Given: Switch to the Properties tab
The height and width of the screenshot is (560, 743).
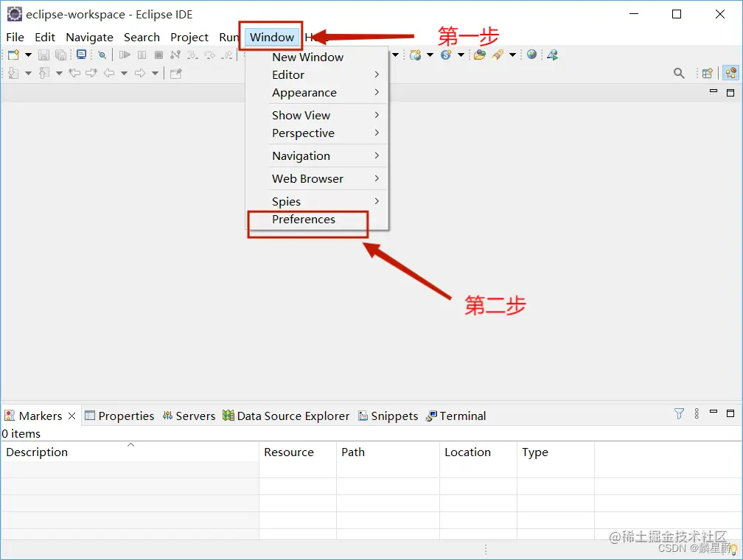Looking at the screenshot, I should [119, 416].
